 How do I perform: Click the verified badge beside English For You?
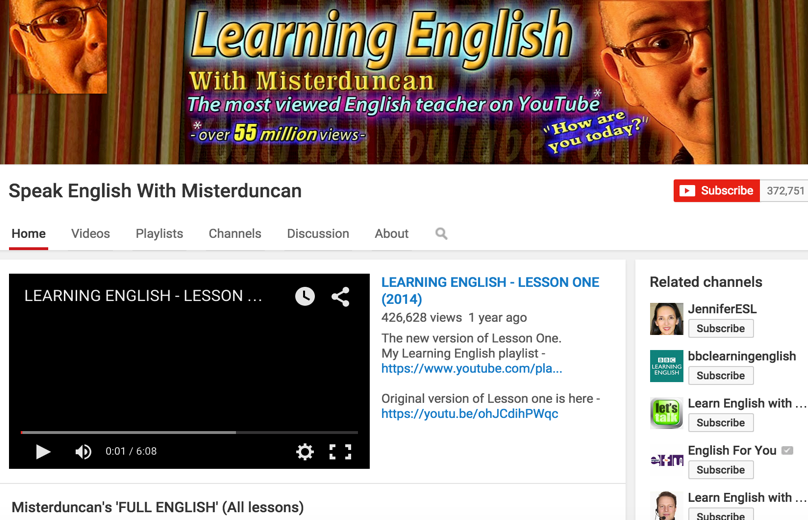coord(787,450)
